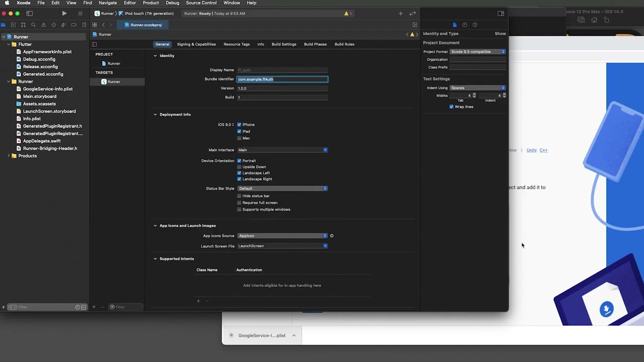644x362 pixels.
Task: Stop the running scheme
Action: point(80,14)
